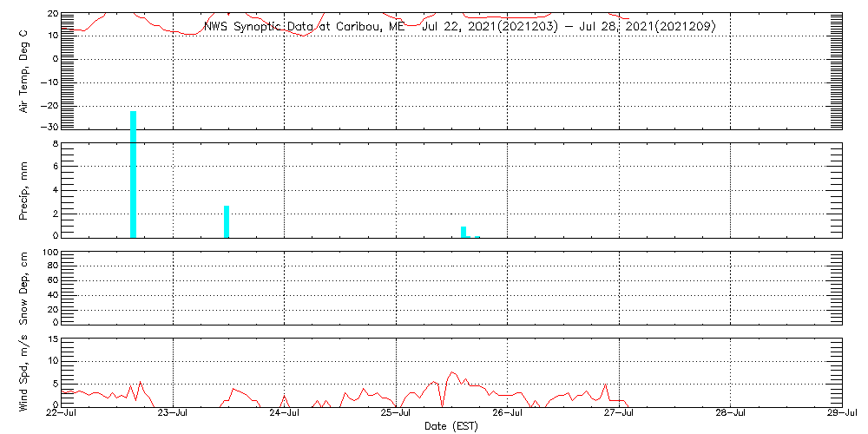Click the 'Precip, mm' axis label

(x=24, y=191)
